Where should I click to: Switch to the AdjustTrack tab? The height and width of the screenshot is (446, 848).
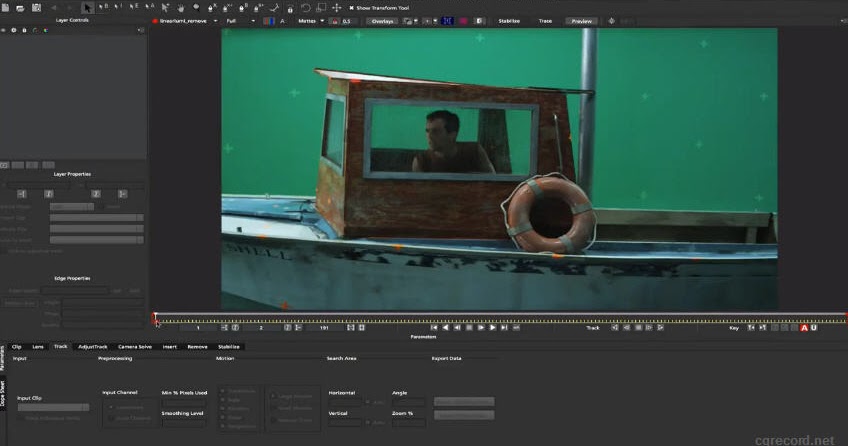point(92,347)
